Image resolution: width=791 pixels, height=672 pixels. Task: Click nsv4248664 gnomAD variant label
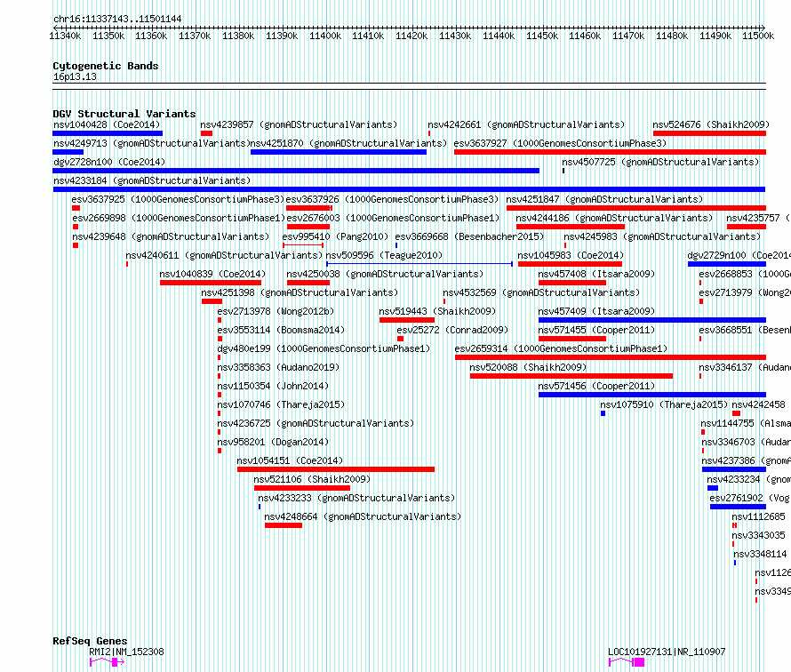point(363,516)
